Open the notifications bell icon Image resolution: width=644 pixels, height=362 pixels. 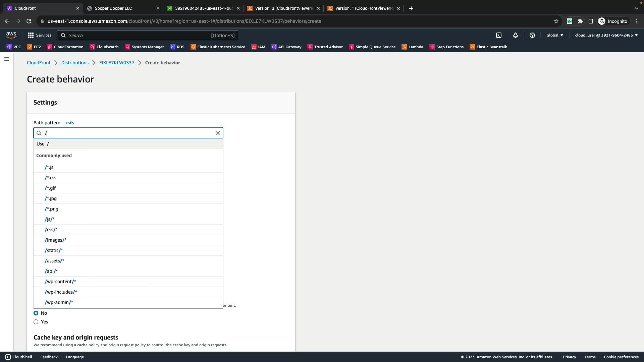tap(516, 35)
